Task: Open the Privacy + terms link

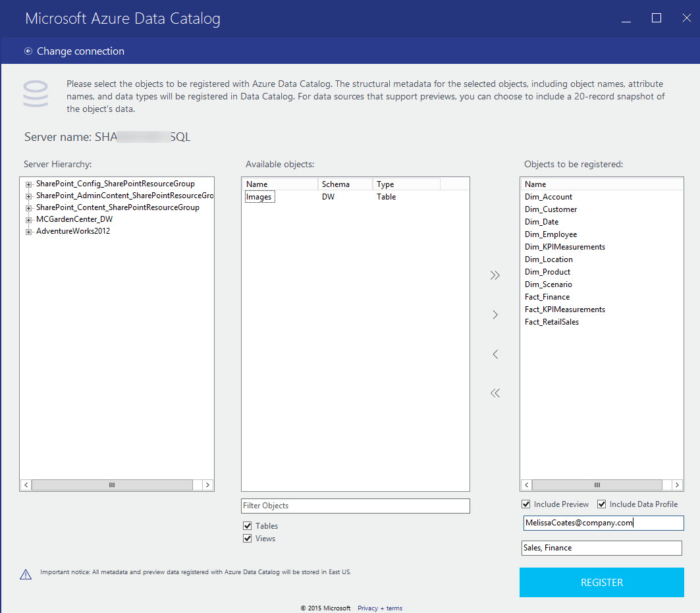Action: pos(380,608)
